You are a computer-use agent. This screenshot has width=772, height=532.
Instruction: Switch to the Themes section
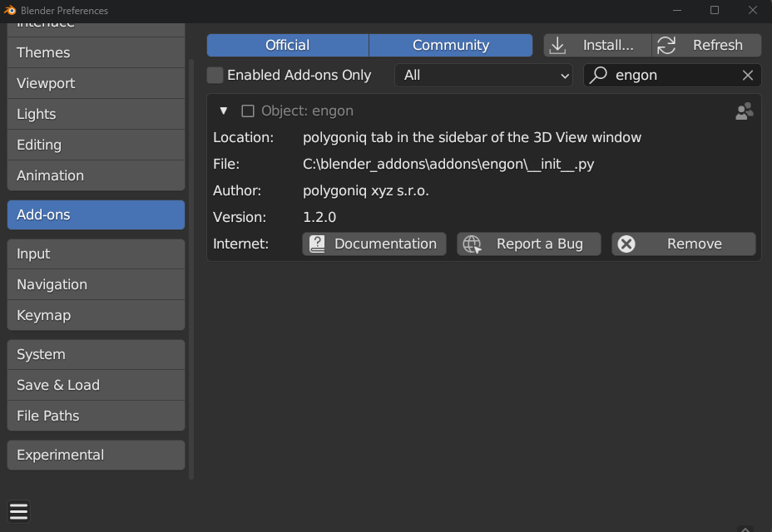(x=96, y=52)
